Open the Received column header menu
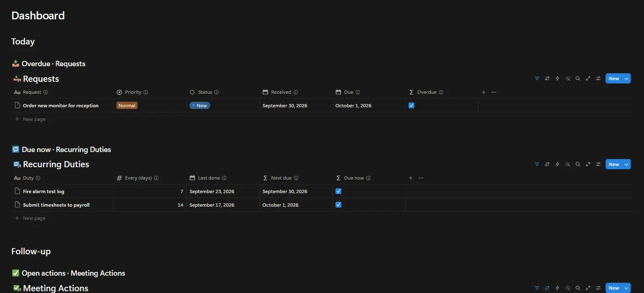The height and width of the screenshot is (293, 644). click(x=281, y=92)
